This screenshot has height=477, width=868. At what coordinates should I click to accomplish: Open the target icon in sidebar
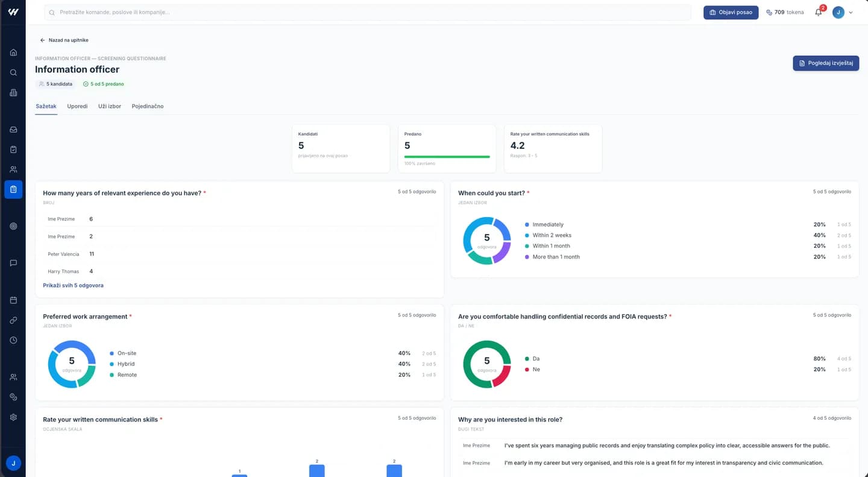tap(13, 226)
